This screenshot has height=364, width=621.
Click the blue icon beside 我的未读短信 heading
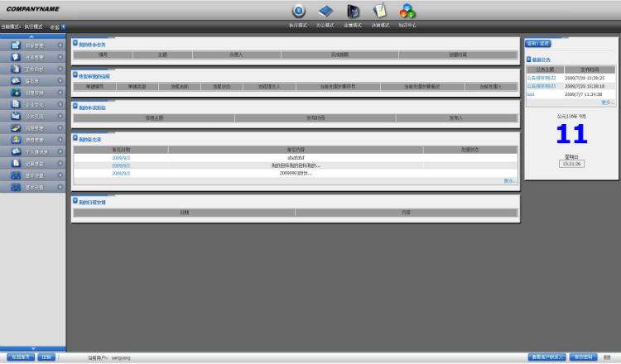click(x=75, y=106)
